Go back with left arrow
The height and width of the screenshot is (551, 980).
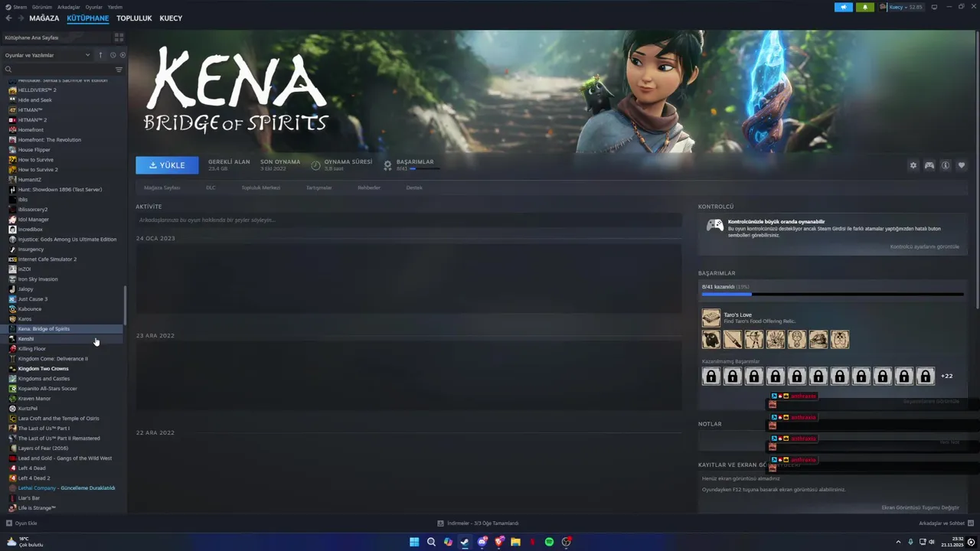pos(8,18)
